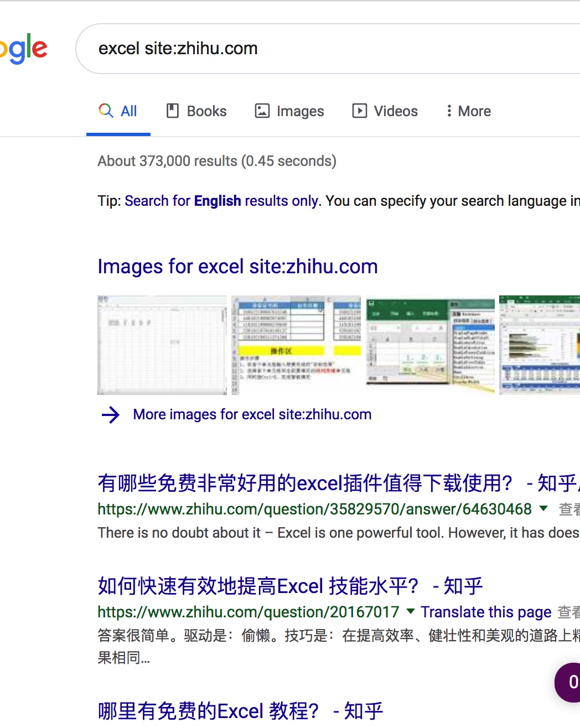580x728 pixels.
Task: Open dropdown arrow beside question/20167017 URL
Action: pyautogui.click(x=410, y=611)
